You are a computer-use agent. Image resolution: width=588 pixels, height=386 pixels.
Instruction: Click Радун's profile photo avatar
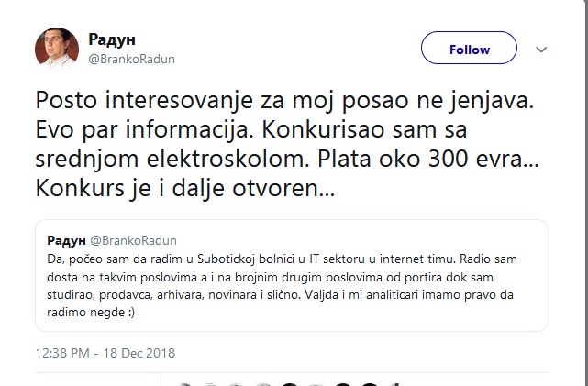click(57, 47)
